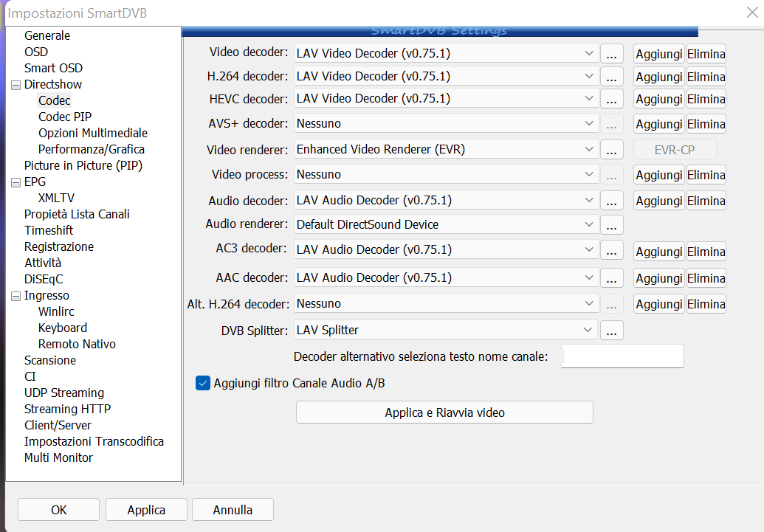The height and width of the screenshot is (532, 764).
Task: Open the HEVC decoder dropdown
Action: pyautogui.click(x=446, y=98)
